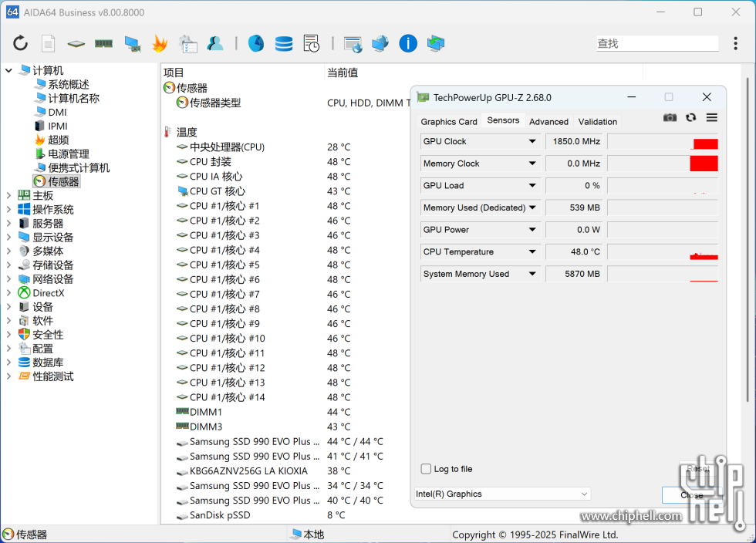Enable the Log to file checkbox
Screen dimensions: 756x543
coord(426,469)
